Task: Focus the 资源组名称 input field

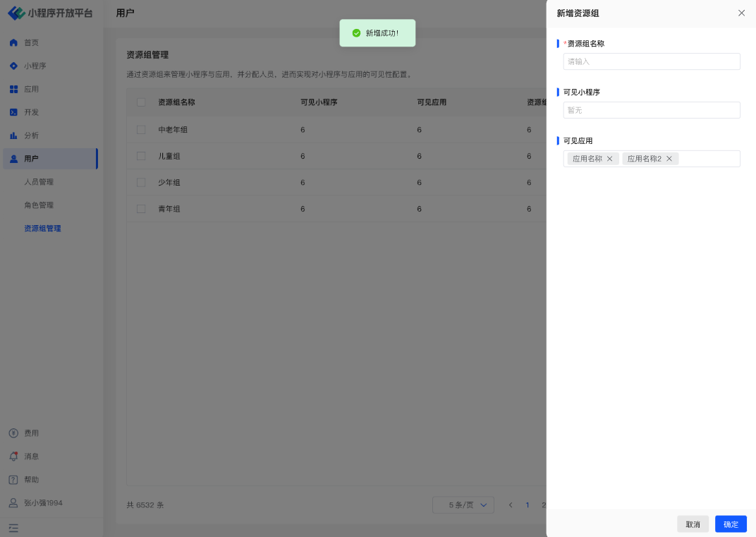Action: 651,61
